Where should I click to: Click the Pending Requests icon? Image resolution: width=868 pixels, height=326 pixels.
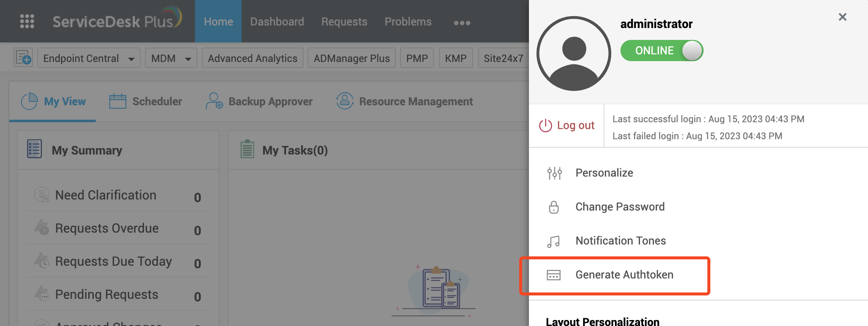pyautogui.click(x=42, y=294)
